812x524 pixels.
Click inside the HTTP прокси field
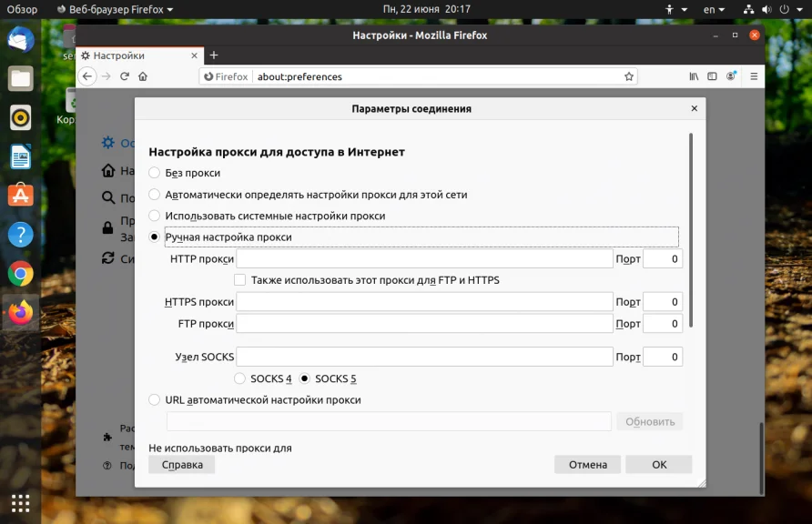(424, 258)
